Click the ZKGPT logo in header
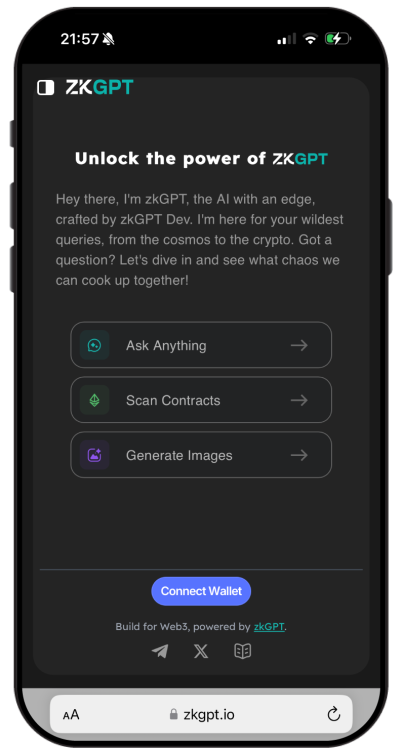The image size is (400, 750). [99, 88]
